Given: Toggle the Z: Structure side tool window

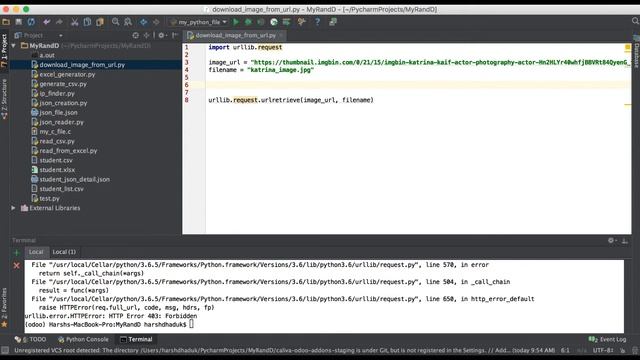Looking at the screenshot, I should [x=4, y=99].
